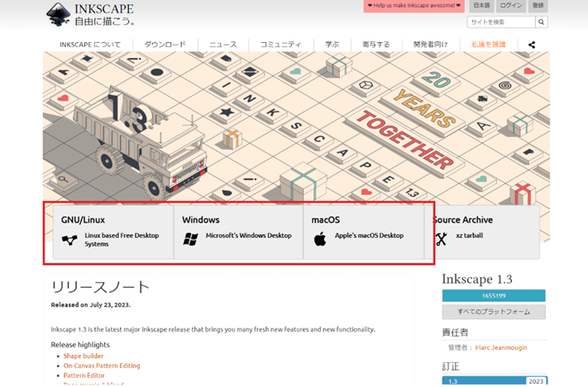Open the Pattern Editor link
588x387 pixels.
(84, 375)
